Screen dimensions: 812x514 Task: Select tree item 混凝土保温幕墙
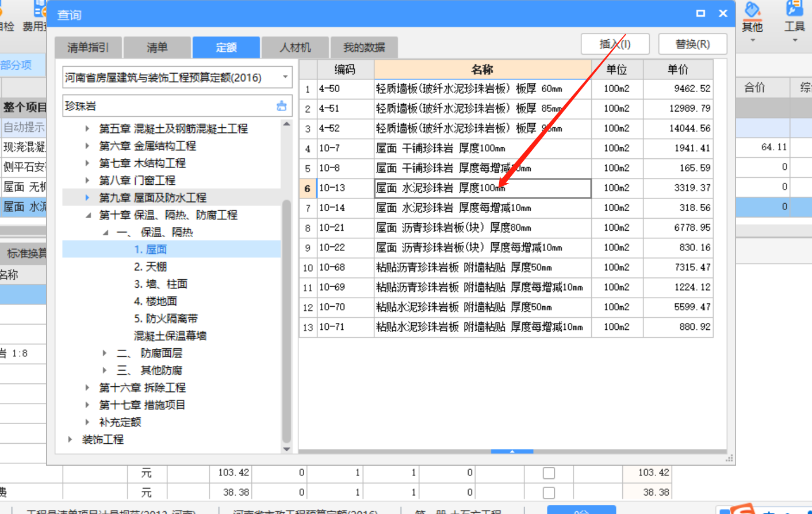tap(170, 336)
